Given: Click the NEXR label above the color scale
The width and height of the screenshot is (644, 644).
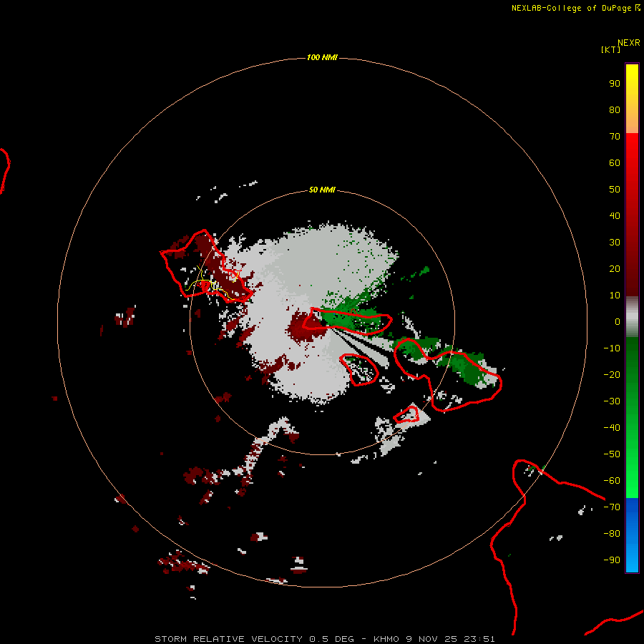Looking at the screenshot, I should click(x=628, y=43).
